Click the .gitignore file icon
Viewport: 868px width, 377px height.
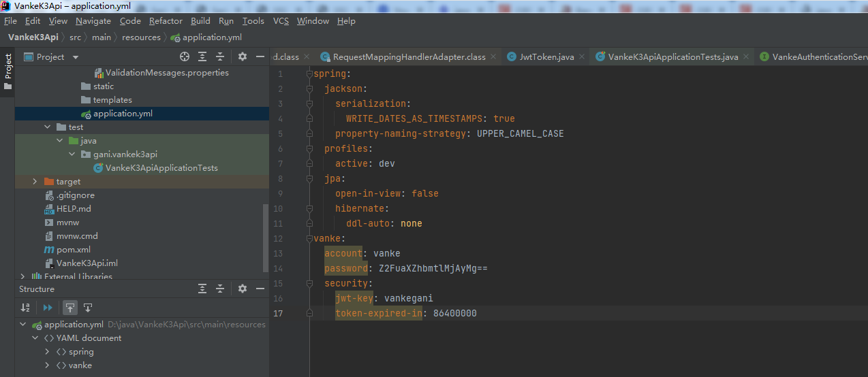tap(48, 195)
